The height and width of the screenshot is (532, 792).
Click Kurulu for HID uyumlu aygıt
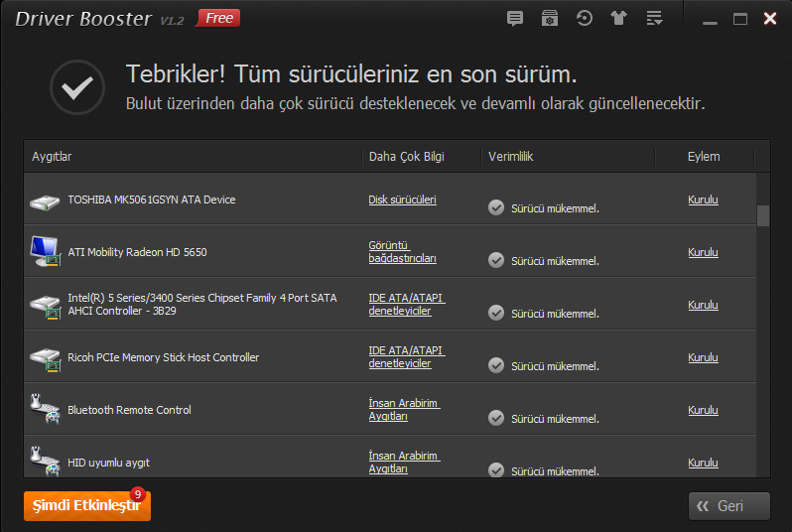tap(703, 463)
